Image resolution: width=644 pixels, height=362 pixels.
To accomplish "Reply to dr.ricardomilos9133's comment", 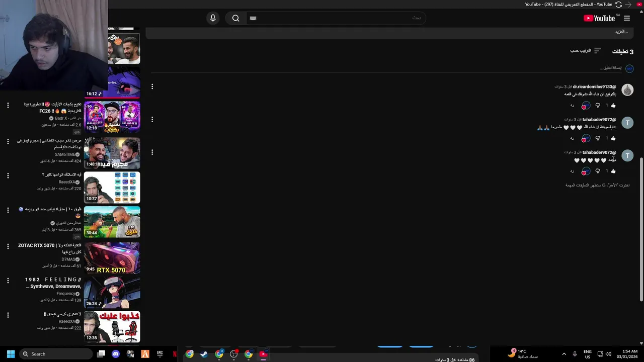I will [572, 105].
